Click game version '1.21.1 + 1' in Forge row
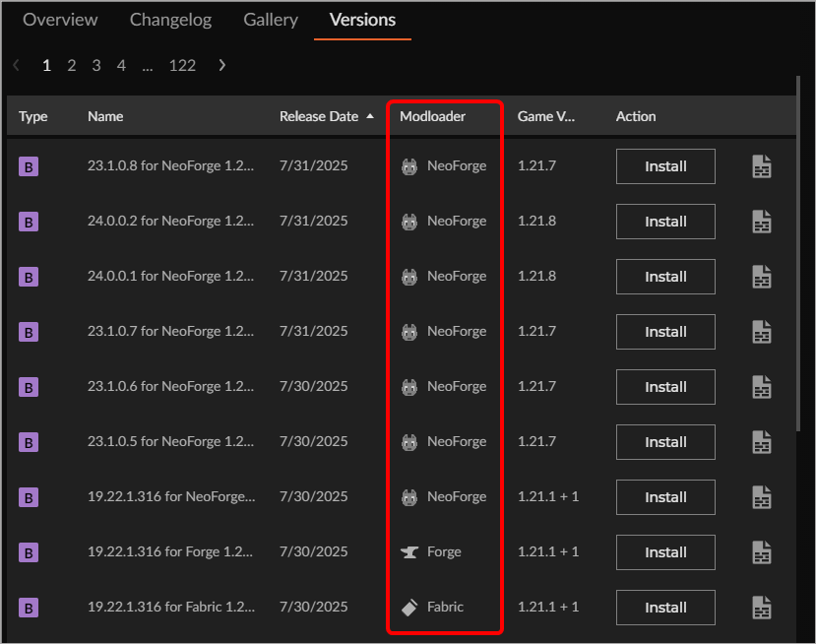 click(x=548, y=552)
